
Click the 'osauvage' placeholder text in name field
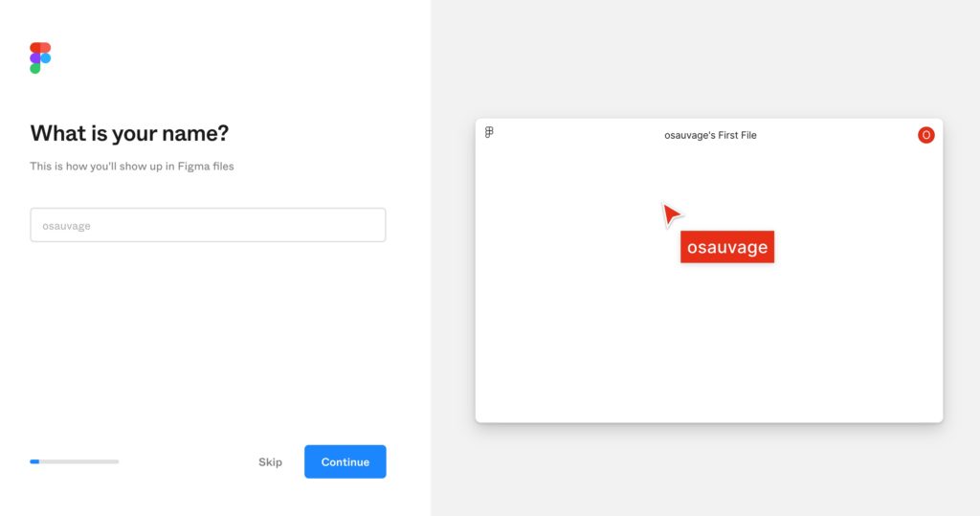click(66, 226)
